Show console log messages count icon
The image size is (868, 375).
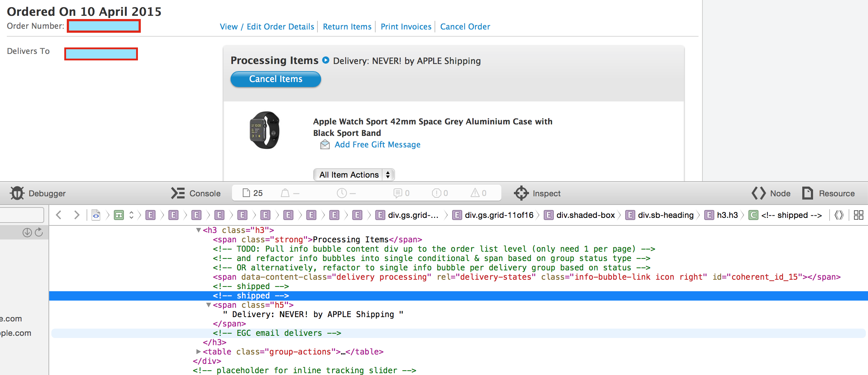[x=398, y=193]
